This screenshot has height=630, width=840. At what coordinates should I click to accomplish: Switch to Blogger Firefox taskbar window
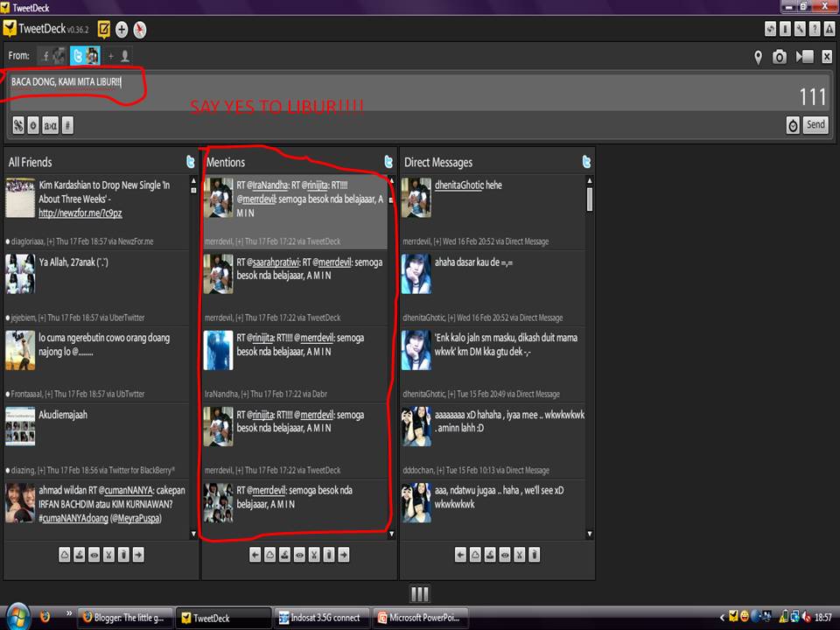125,618
